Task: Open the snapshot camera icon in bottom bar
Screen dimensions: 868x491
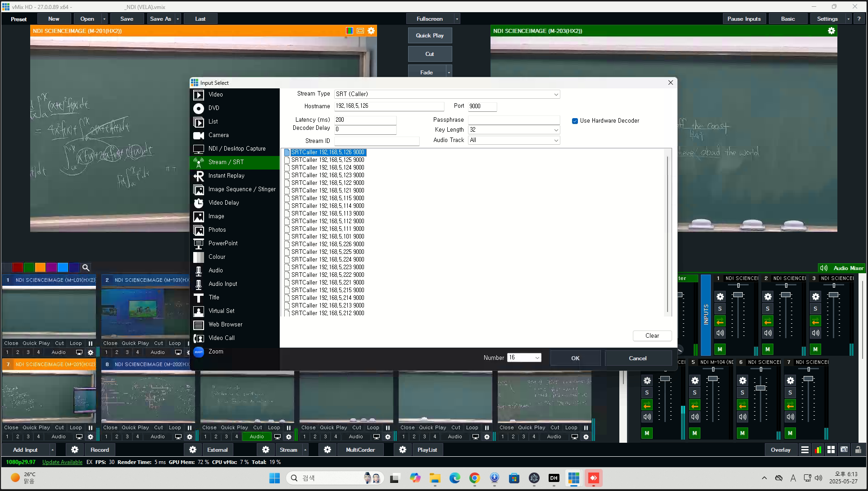Action: click(x=844, y=450)
